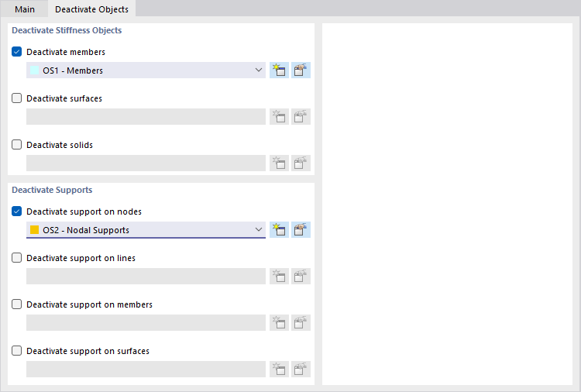Image resolution: width=581 pixels, height=392 pixels.
Task: Click the Deactivate solids label
Action: [60, 145]
